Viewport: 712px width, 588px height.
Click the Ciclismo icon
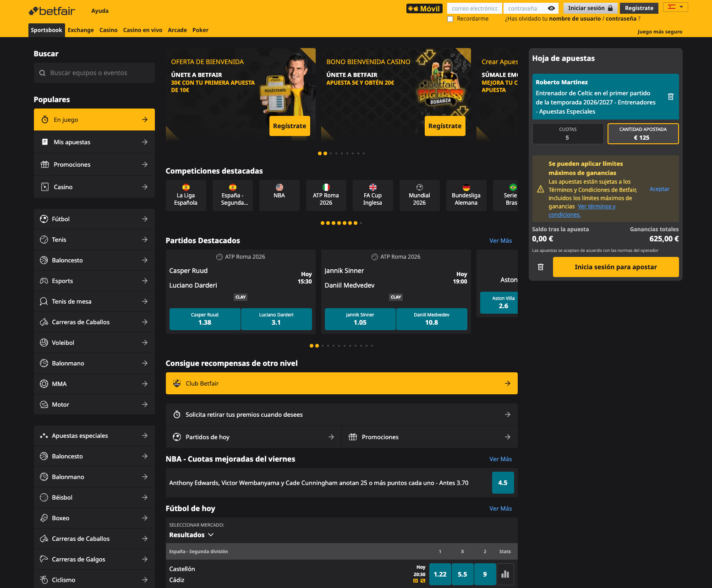tap(44, 580)
